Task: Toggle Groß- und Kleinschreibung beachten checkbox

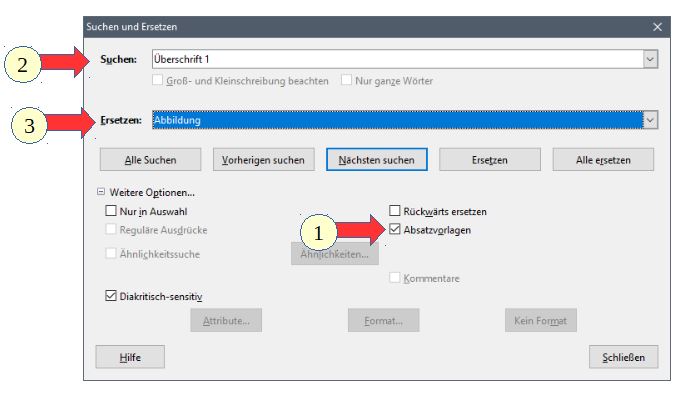Action: (x=157, y=80)
